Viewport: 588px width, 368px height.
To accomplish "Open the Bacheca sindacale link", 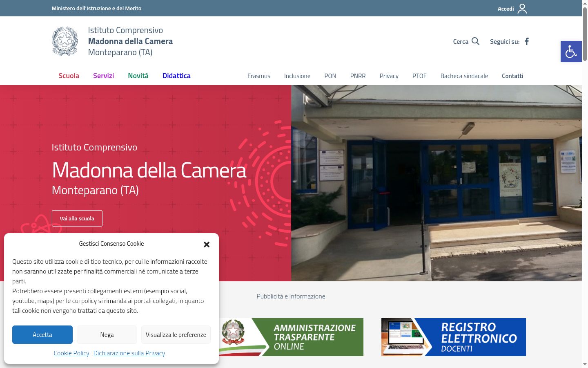I will (464, 76).
